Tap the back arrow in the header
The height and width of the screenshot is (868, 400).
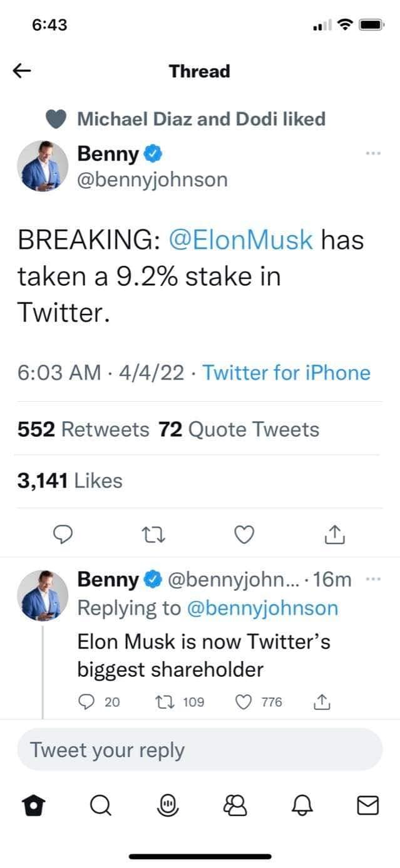pyautogui.click(x=22, y=71)
